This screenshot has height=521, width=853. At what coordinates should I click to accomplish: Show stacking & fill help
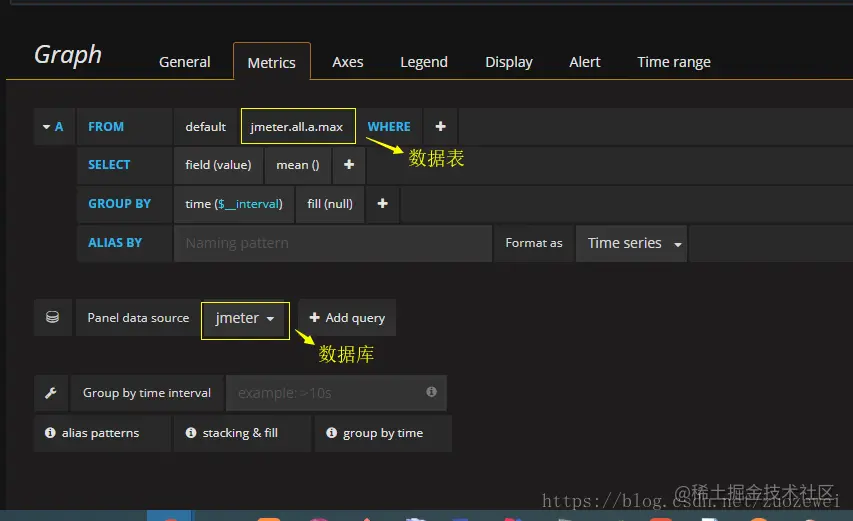[x=242, y=433]
